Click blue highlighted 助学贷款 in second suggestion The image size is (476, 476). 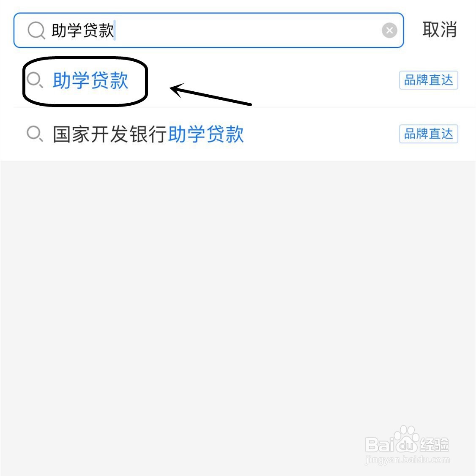click(x=206, y=134)
